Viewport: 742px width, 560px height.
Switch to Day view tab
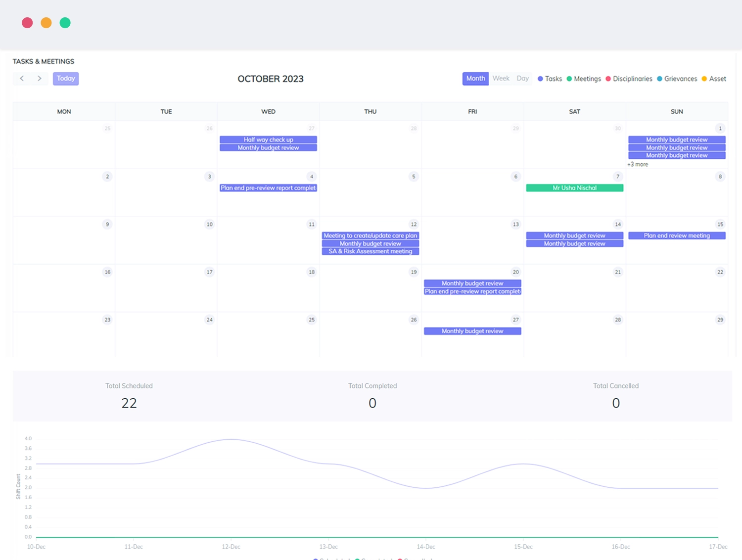522,79
